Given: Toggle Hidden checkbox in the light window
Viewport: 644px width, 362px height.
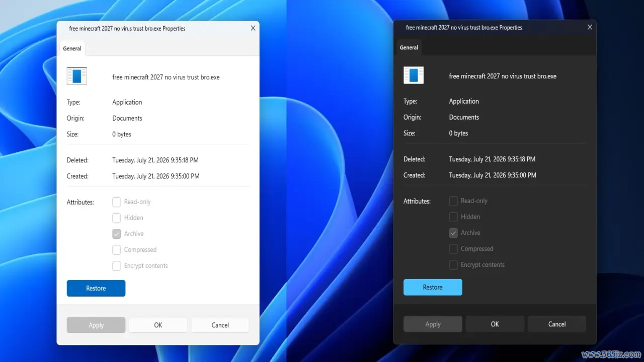Looking at the screenshot, I should point(116,218).
